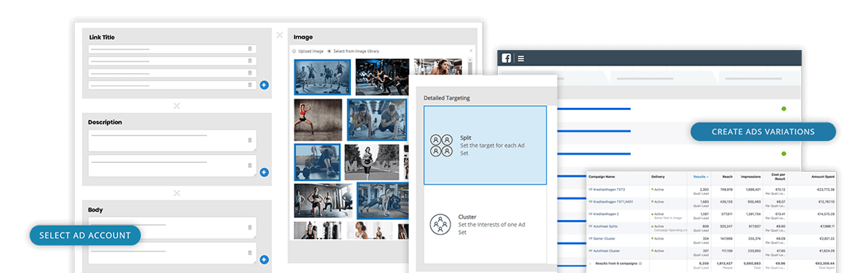Viewport: 868px width, 273px height.
Task: Open the Gamer Cluster campaign
Action: [602, 239]
